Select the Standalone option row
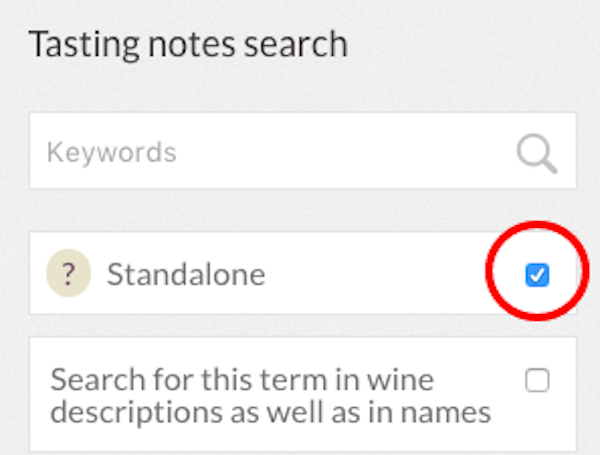The width and height of the screenshot is (600, 455). click(300, 274)
